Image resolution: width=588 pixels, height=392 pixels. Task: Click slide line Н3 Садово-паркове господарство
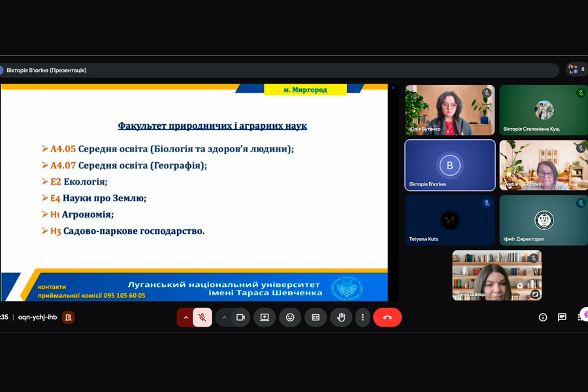click(123, 231)
